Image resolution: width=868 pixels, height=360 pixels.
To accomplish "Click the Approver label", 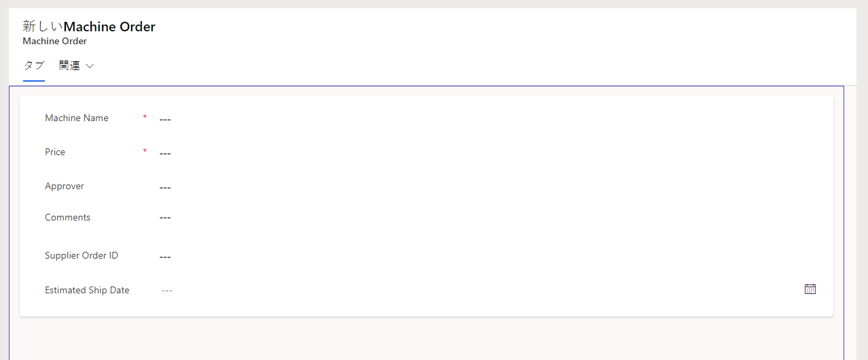I will pos(65,186).
